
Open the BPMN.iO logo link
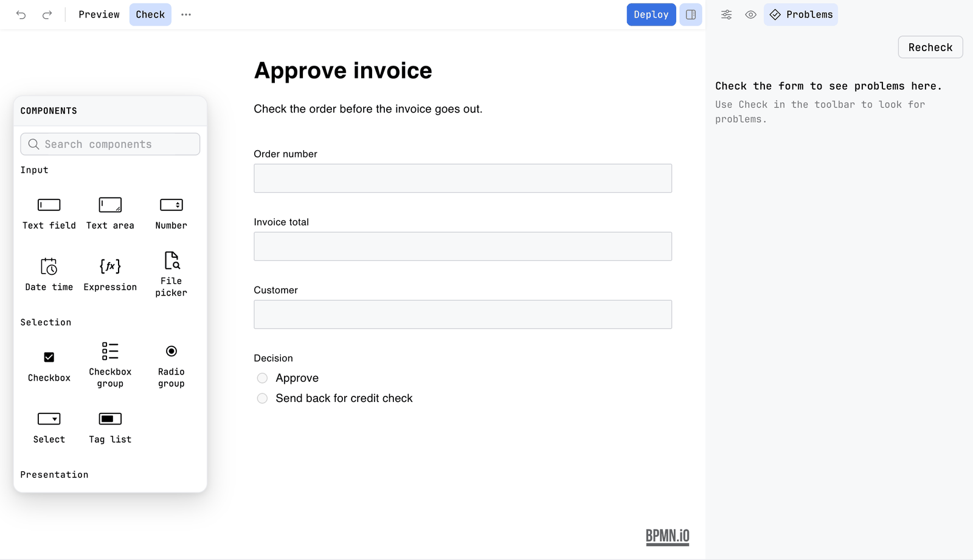pyautogui.click(x=668, y=536)
